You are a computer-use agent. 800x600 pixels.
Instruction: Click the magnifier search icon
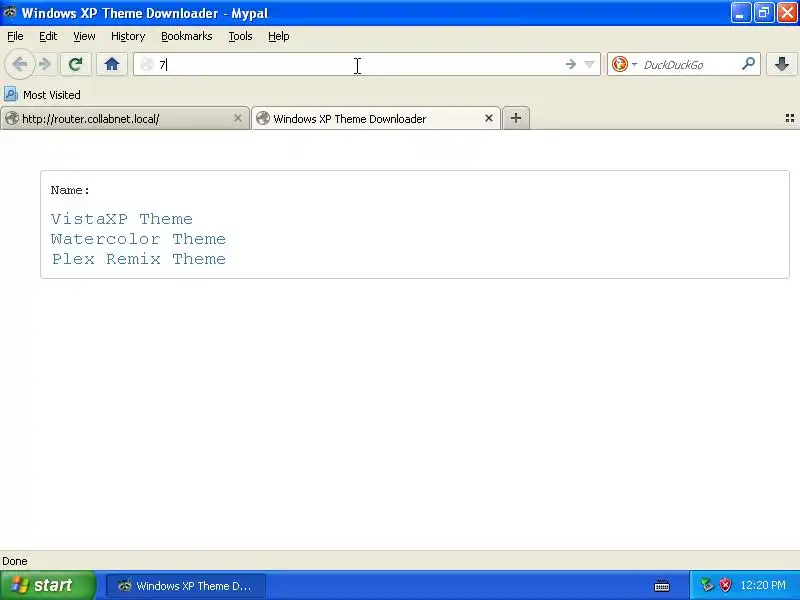748,64
